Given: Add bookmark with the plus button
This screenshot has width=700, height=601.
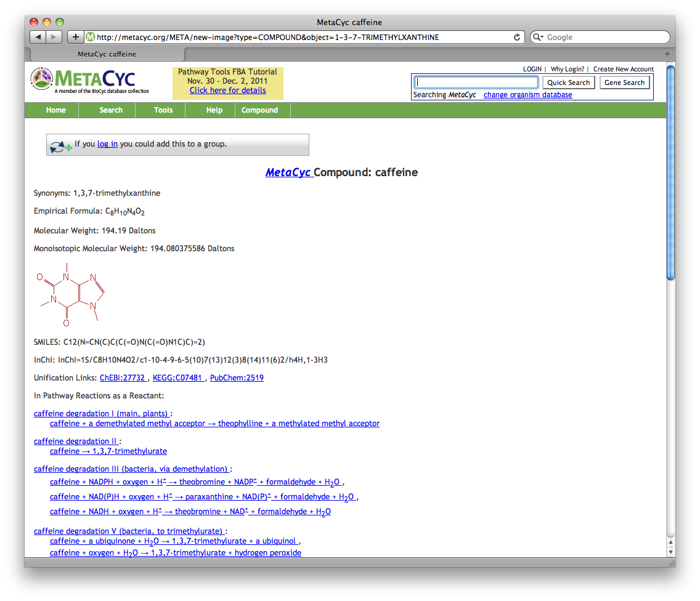Looking at the screenshot, I should (75, 37).
